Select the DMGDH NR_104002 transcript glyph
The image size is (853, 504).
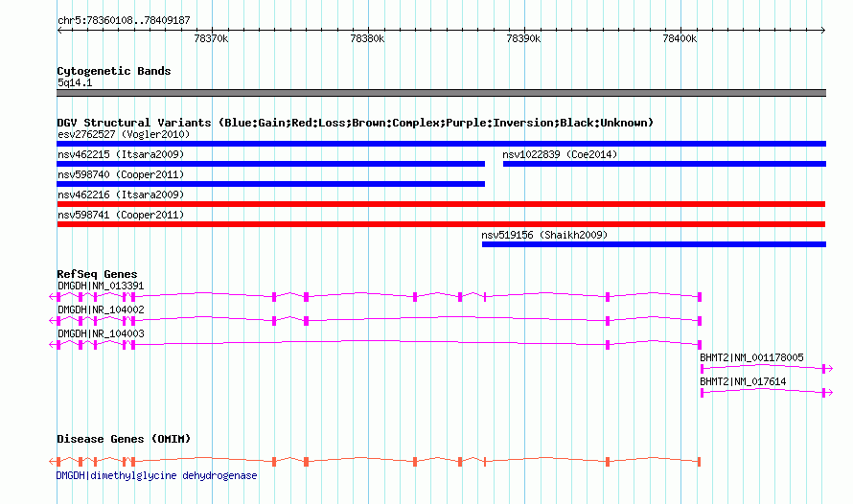point(376,320)
